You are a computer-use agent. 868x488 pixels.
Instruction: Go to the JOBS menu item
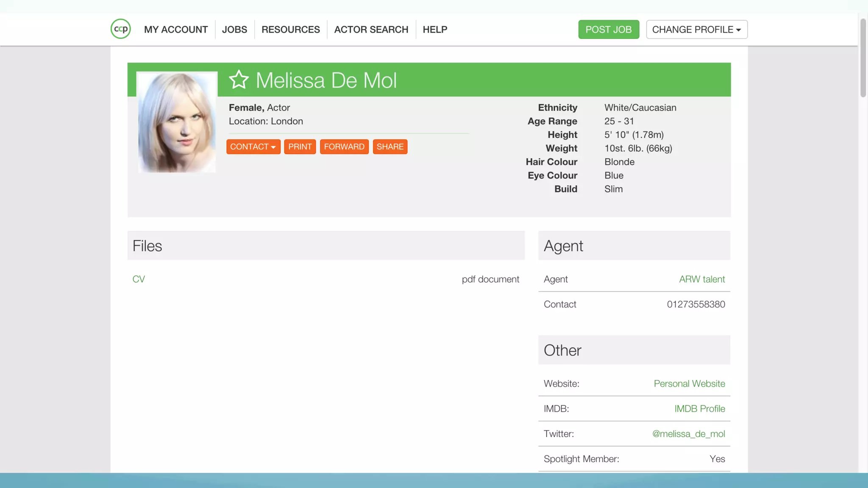click(234, 30)
